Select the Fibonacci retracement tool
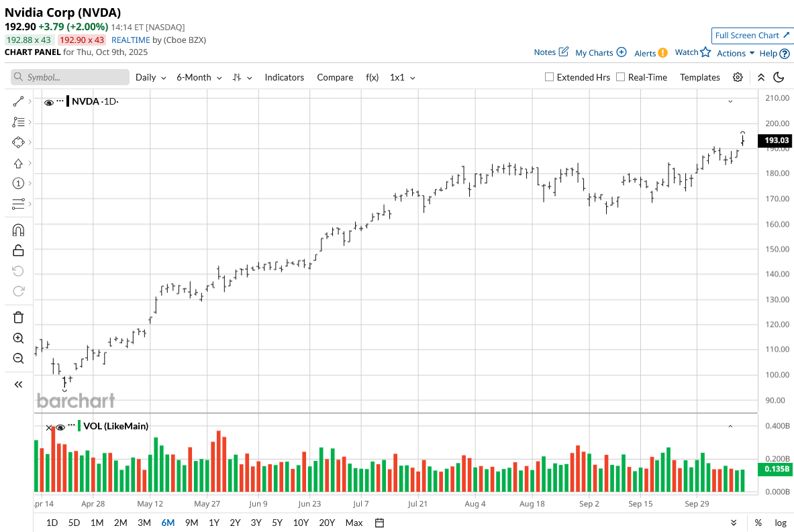The height and width of the screenshot is (532, 794). [x=18, y=122]
